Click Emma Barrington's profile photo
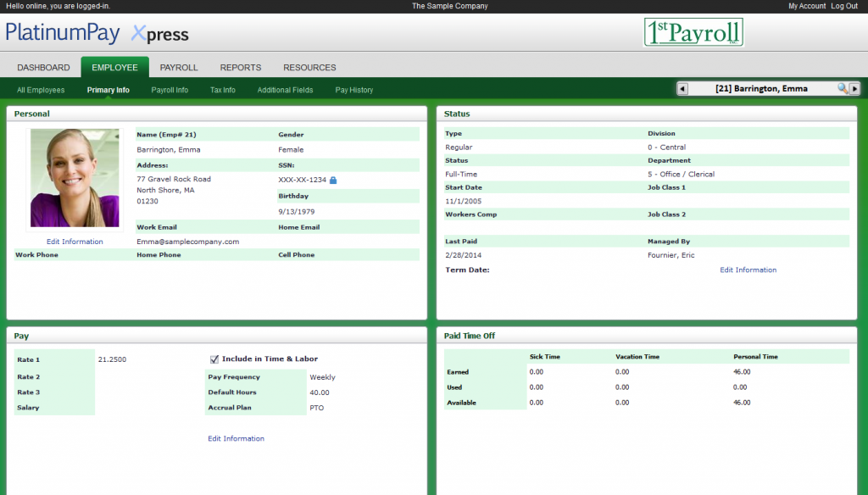 point(75,178)
